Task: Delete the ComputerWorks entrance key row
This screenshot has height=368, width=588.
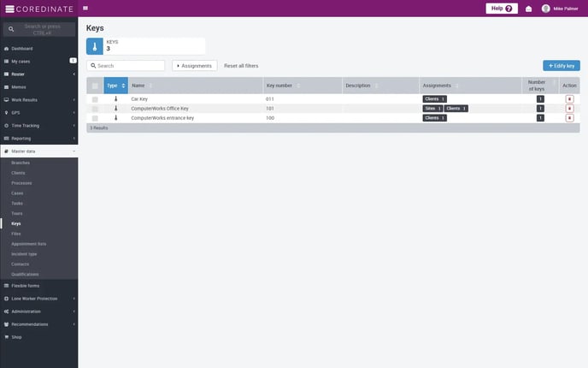Action: (x=569, y=118)
